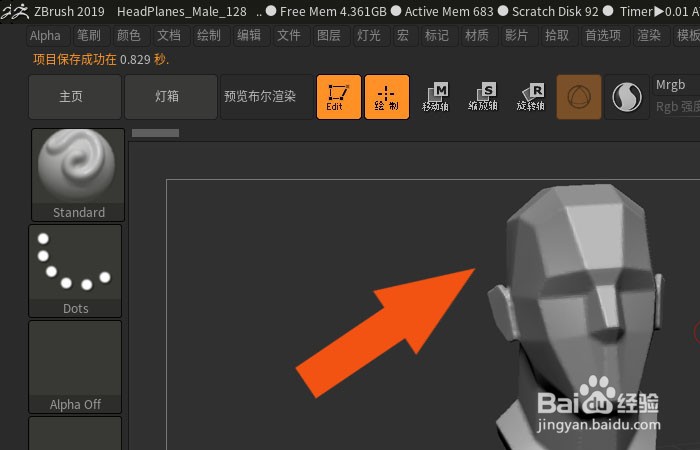Open the Dots stroke selector
The width and height of the screenshot is (700, 450).
(x=75, y=271)
